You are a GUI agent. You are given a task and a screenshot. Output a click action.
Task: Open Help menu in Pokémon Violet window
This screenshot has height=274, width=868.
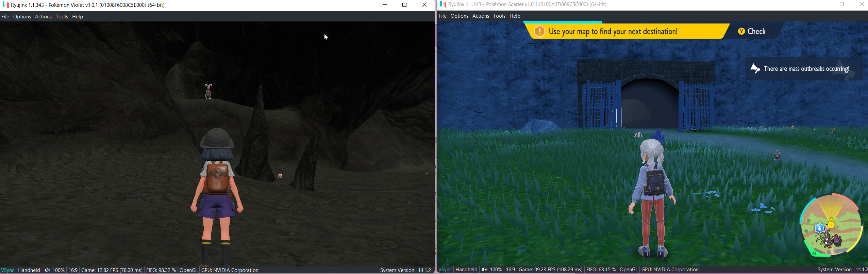pos(78,17)
